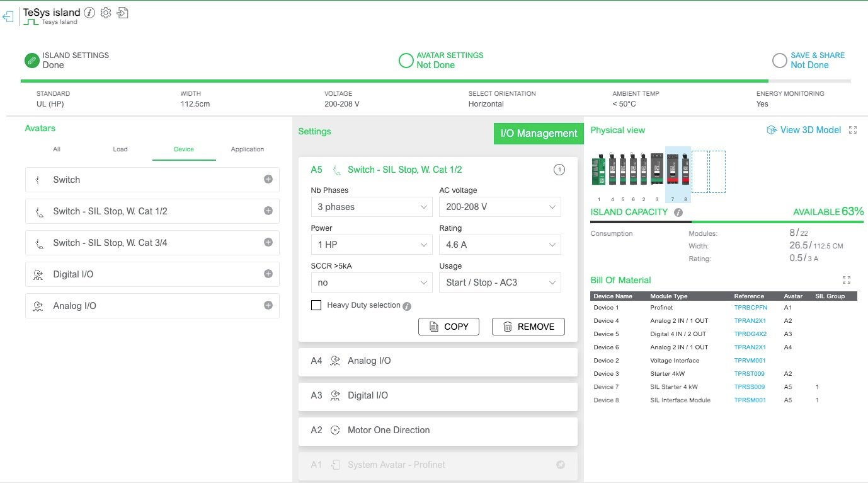Viewport: 868px width, 483px height.
Task: Click the COPY button
Action: (448, 327)
